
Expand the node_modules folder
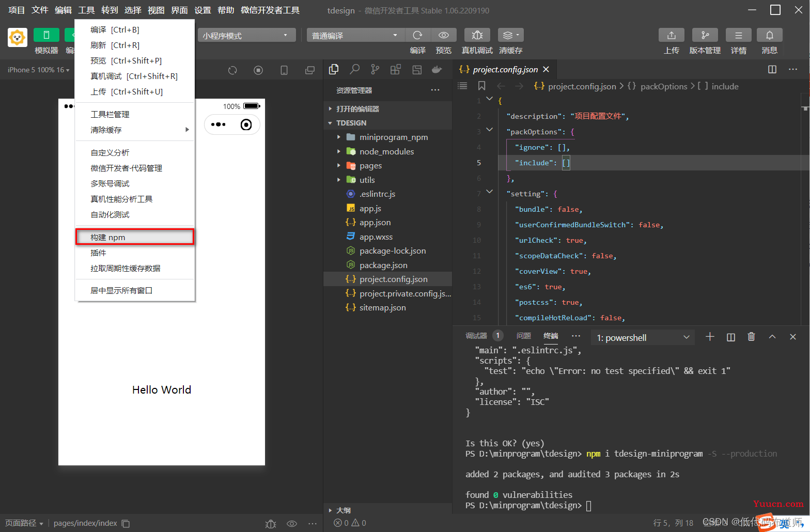pyautogui.click(x=387, y=151)
